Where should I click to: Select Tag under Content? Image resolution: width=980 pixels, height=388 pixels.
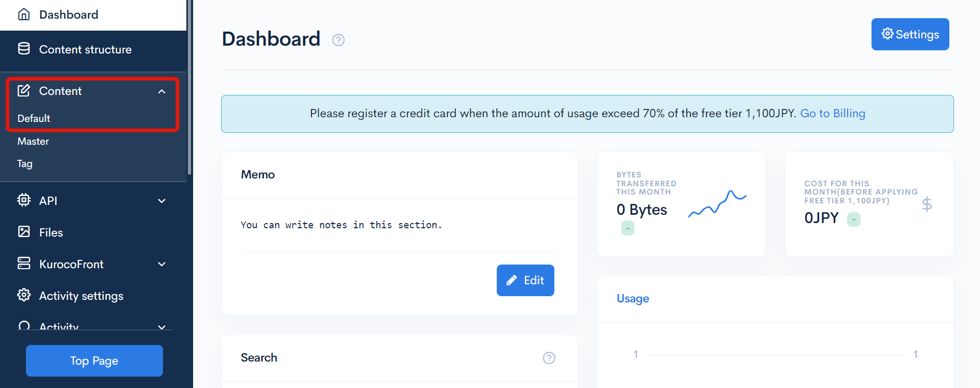click(x=25, y=164)
